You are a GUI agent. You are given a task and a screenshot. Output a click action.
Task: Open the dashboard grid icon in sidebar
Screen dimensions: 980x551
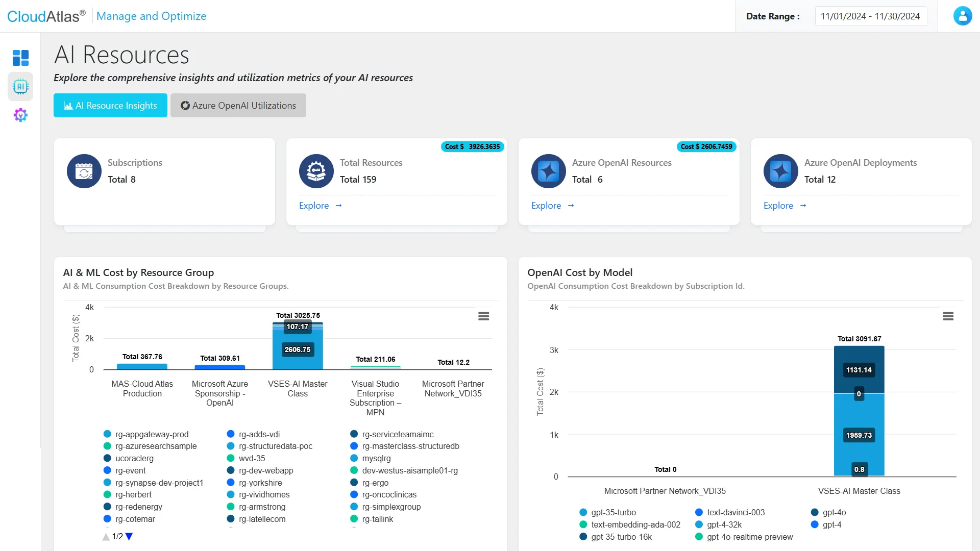click(20, 58)
